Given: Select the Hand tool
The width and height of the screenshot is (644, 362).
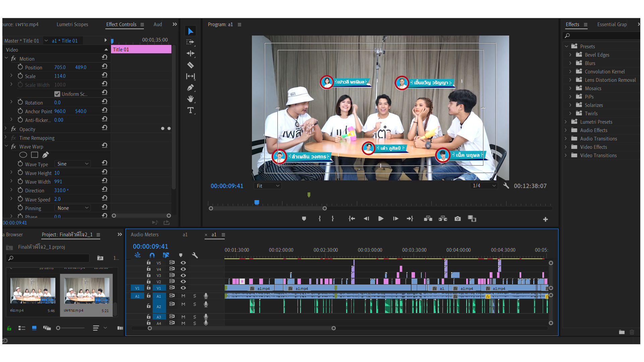Looking at the screenshot, I should pos(191,99).
